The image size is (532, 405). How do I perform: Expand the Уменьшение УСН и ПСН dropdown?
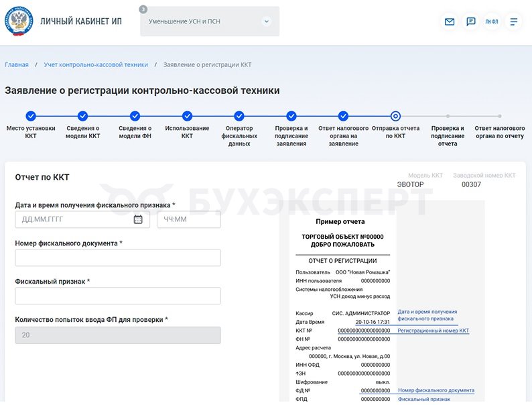(210, 21)
